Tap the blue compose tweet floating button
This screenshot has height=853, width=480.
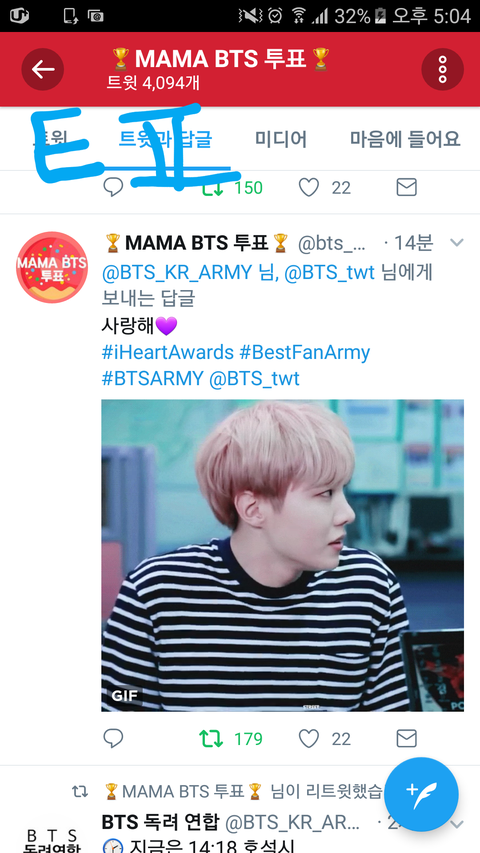pyautogui.click(x=421, y=794)
